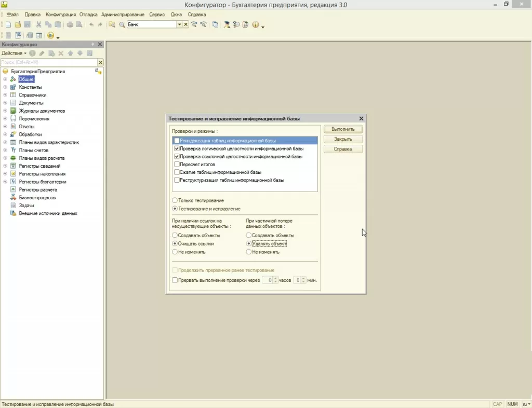Viewport: 532px width, 408px height.
Task: Enable Реиндексация таблиц информационной базы checkbox
Action: 177,141
